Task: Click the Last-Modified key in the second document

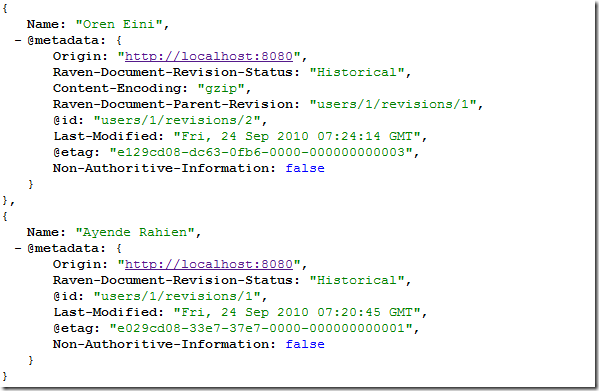Action: [x=108, y=312]
